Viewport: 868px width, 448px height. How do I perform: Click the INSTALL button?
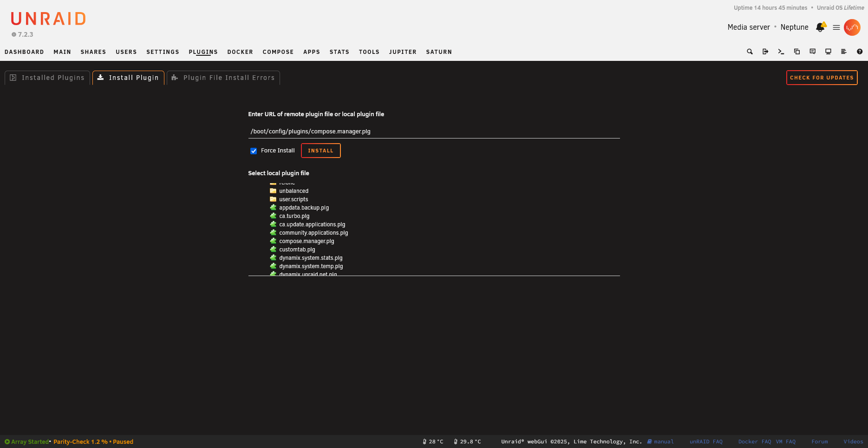[x=320, y=151]
